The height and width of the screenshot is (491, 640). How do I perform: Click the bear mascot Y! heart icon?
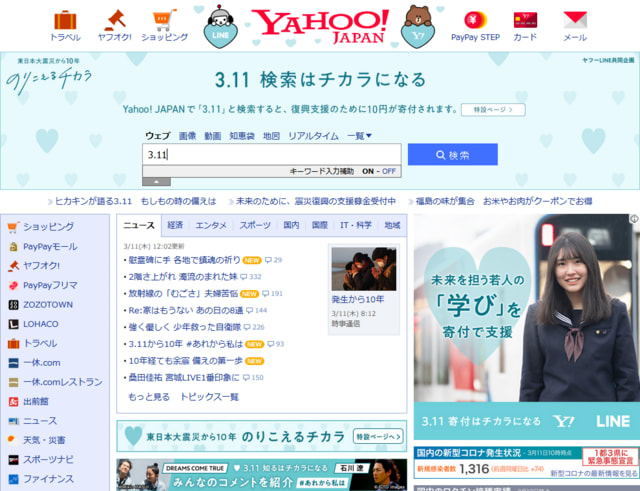point(418,27)
